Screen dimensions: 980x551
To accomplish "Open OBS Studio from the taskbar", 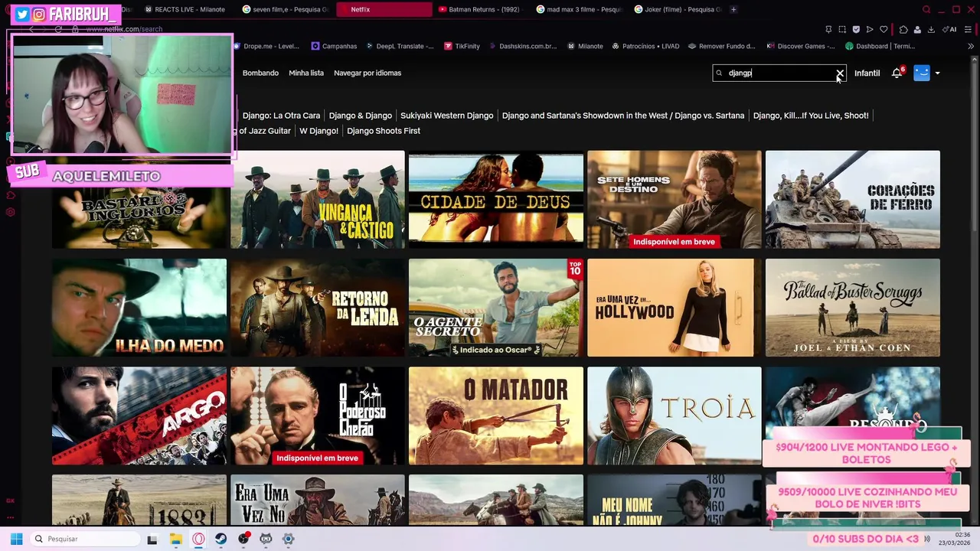I will (x=243, y=539).
